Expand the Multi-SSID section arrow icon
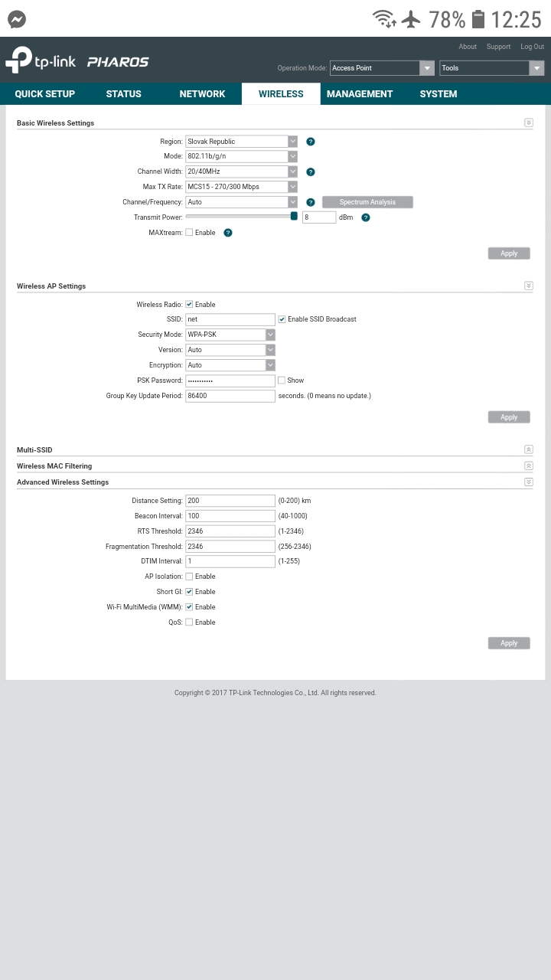Viewport: 551px width, 980px height. pyautogui.click(x=528, y=449)
